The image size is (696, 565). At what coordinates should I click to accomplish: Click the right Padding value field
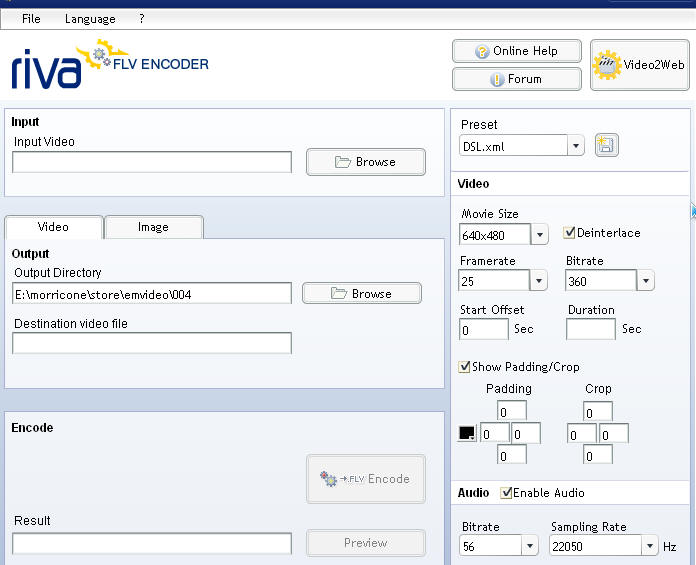click(x=526, y=433)
